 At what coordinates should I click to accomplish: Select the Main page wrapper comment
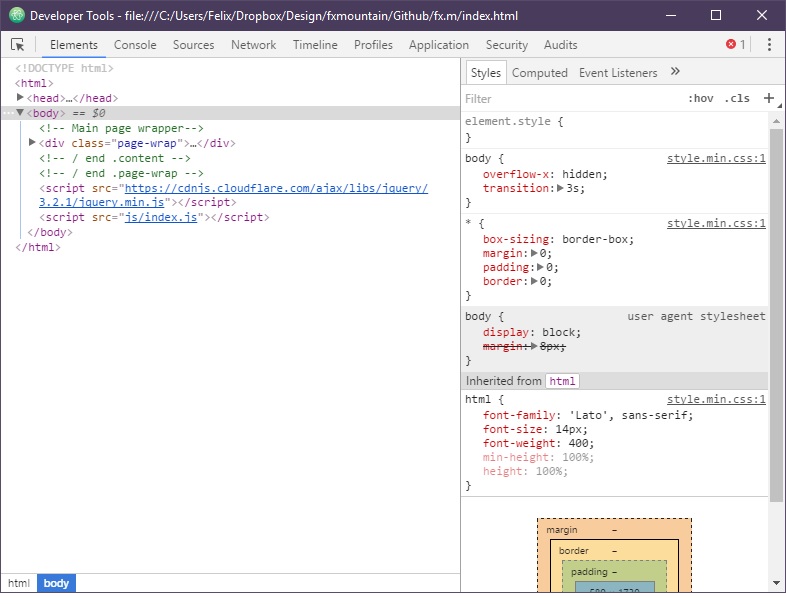(121, 128)
